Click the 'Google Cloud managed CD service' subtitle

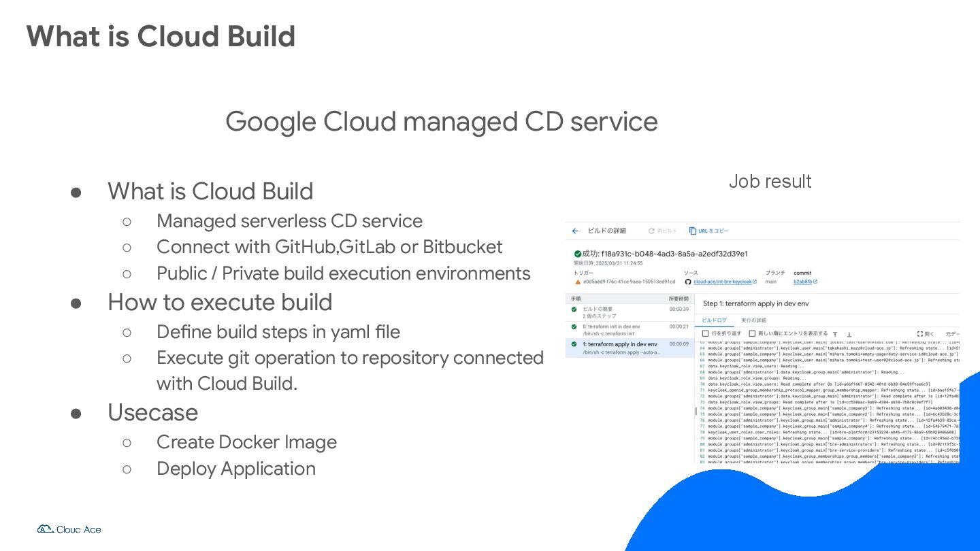(441, 122)
